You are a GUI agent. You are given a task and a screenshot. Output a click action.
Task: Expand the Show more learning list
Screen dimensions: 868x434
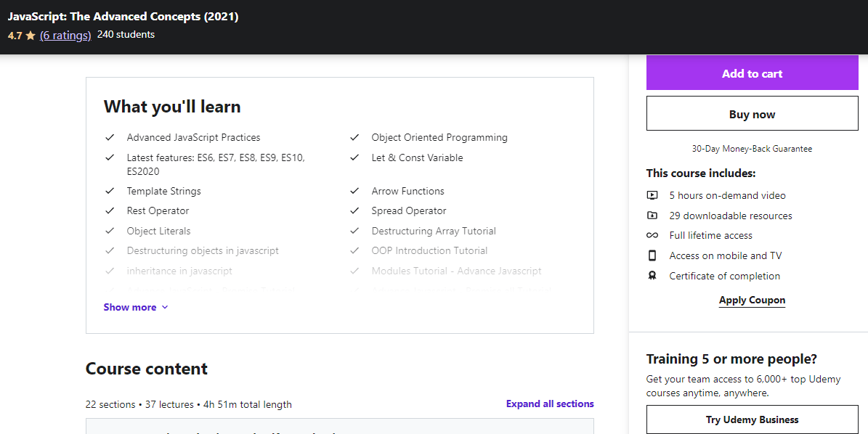coord(130,307)
